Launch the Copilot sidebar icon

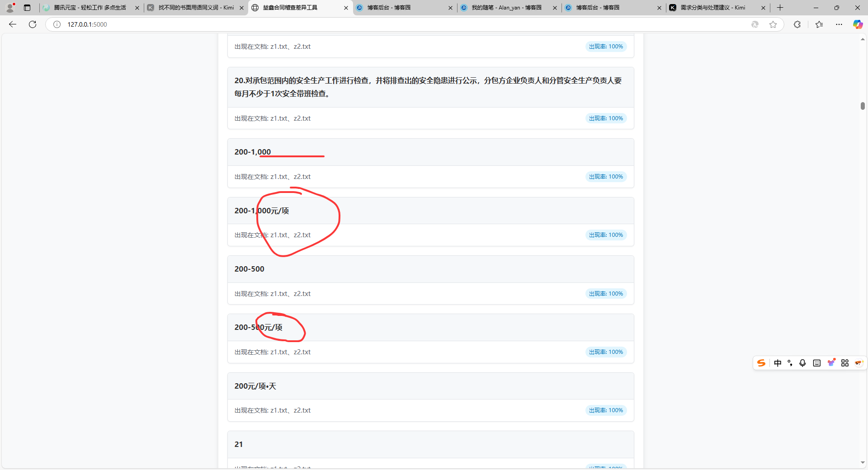click(x=858, y=24)
